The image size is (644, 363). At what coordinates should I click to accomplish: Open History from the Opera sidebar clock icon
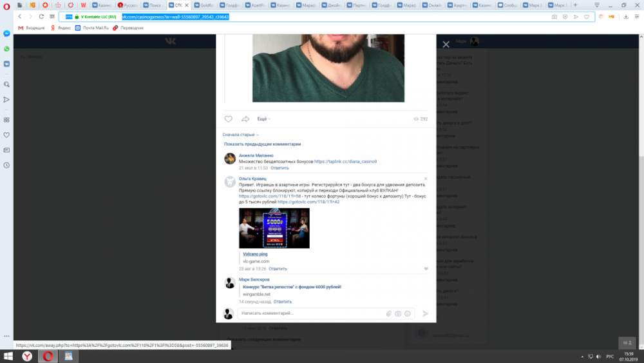click(x=6, y=165)
